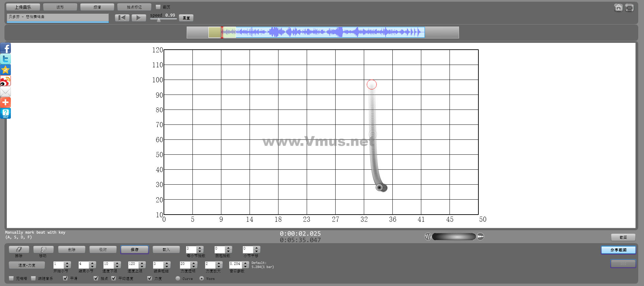Share via the Weibo sidebar icon
The height and width of the screenshot is (286, 644).
(x=5, y=81)
